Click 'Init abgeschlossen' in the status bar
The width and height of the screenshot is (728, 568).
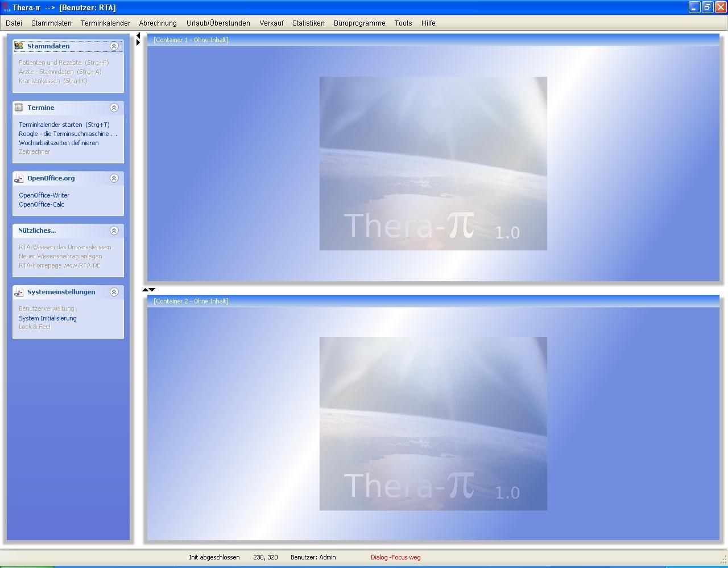pyautogui.click(x=214, y=557)
